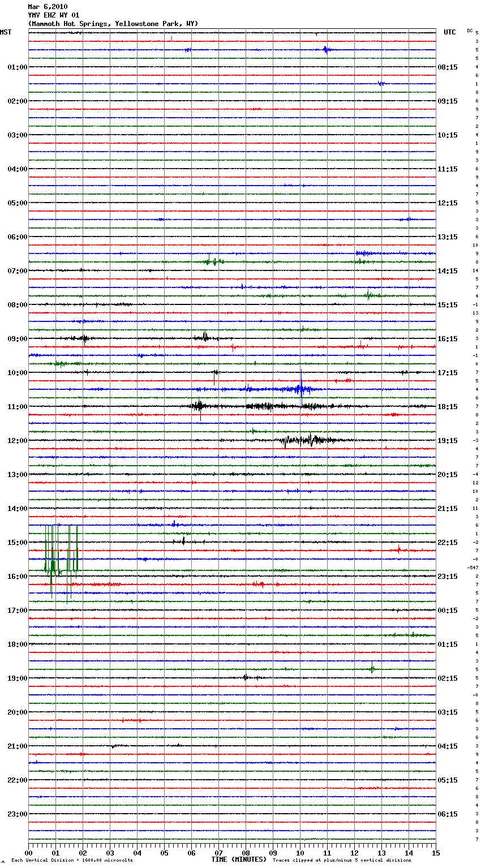Select the 13:00 MST time label
Screen dimensions: 481x868
18,475
